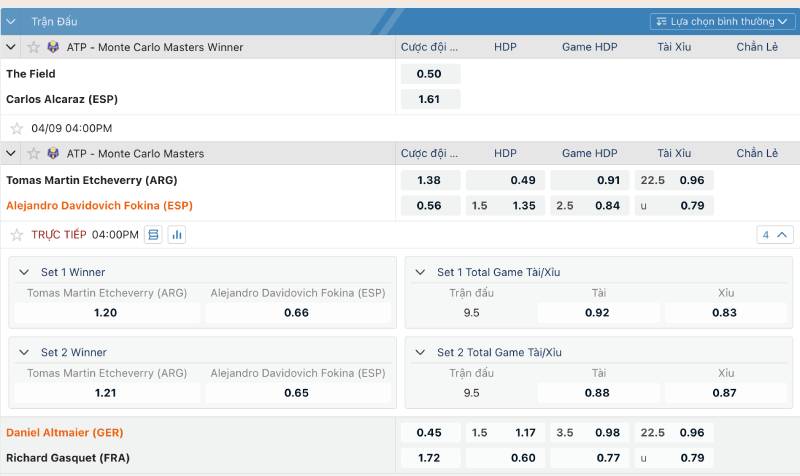Collapse ATP Monte Carlo Masters Winner group

pyautogui.click(x=11, y=47)
